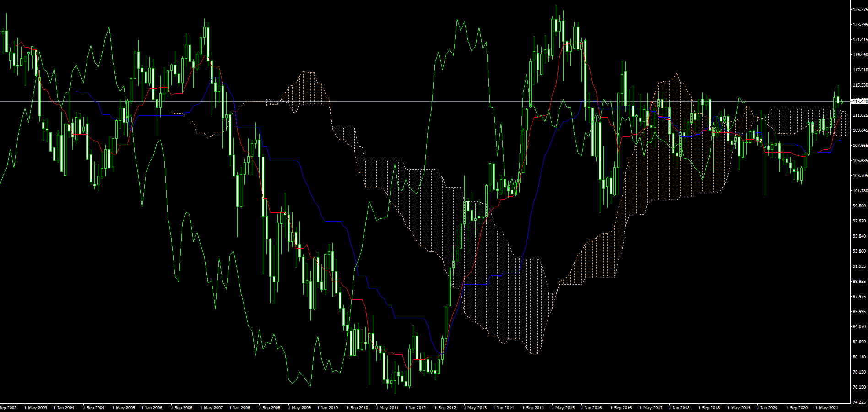The width and height of the screenshot is (868, 412).
Task: Click the 1 Sep 2004 date label
Action: click(93, 407)
